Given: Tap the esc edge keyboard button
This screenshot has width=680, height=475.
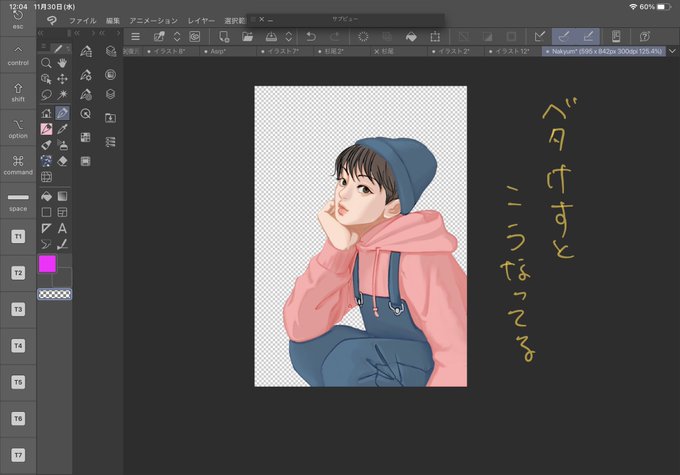Looking at the screenshot, I should pos(18,19).
